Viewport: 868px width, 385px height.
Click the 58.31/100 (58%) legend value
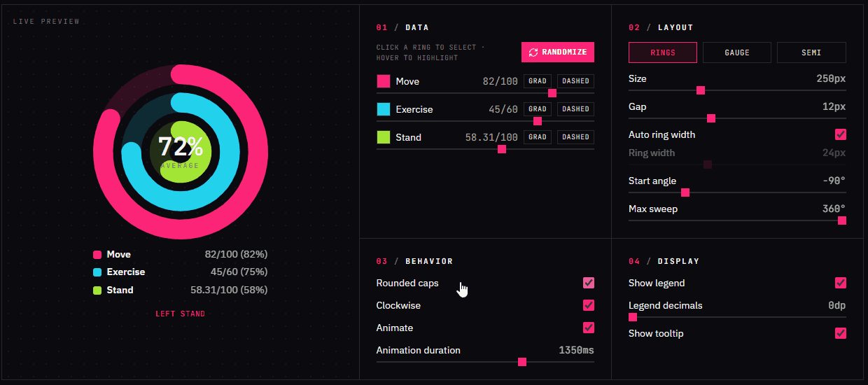point(229,290)
